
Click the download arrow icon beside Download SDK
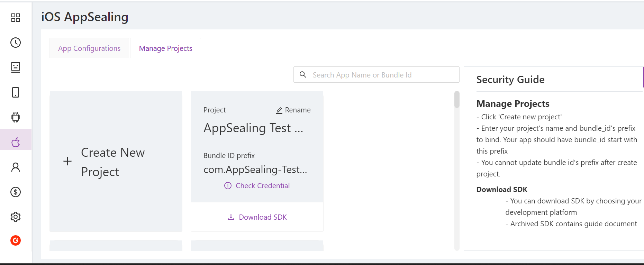tap(231, 217)
